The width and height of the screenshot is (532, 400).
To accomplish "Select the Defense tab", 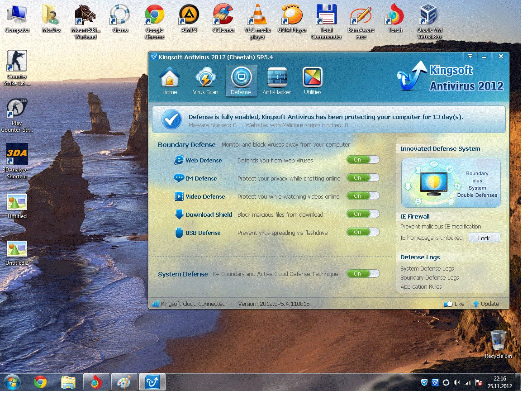I will pos(241,81).
